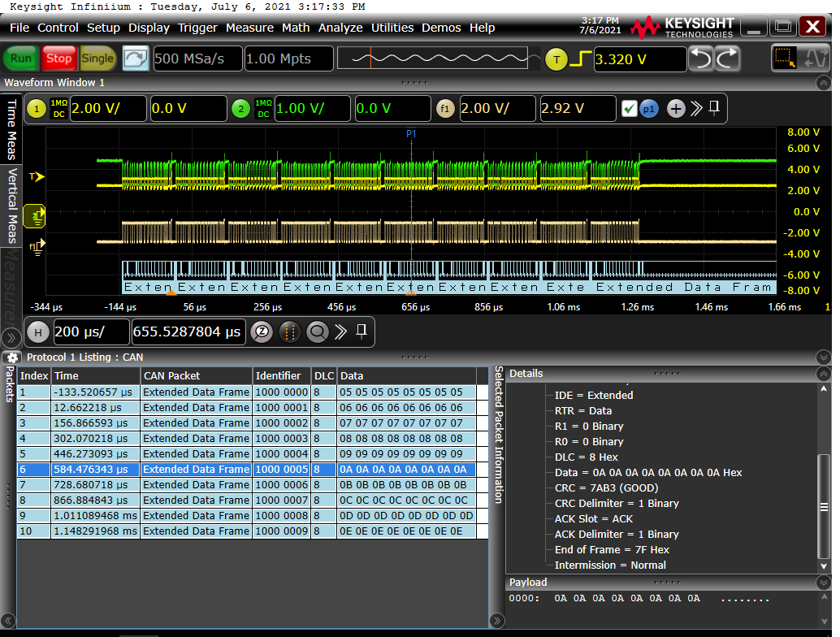This screenshot has height=637, width=840.
Task: Click the 655.5287804 µs delay field
Action: pos(188,332)
